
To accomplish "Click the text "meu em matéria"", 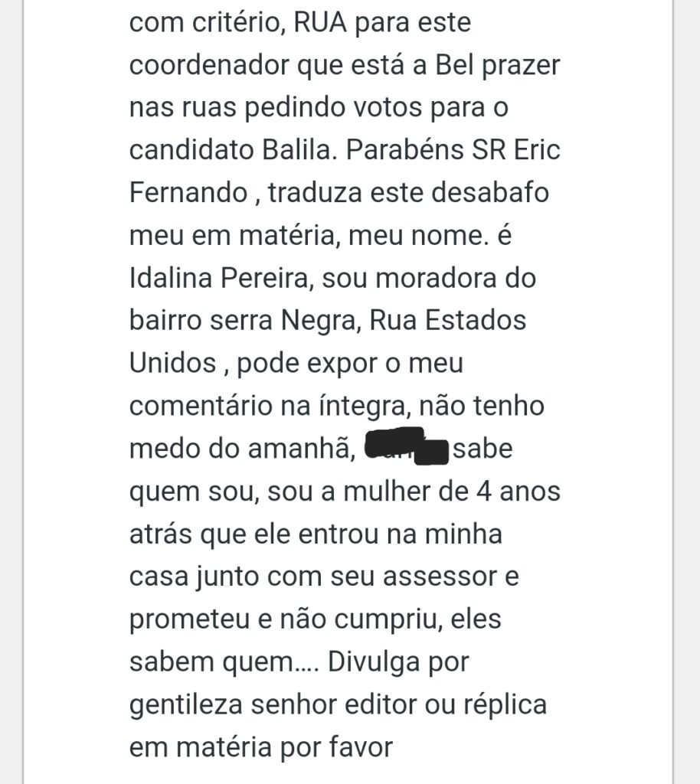I will pyautogui.click(x=233, y=235).
